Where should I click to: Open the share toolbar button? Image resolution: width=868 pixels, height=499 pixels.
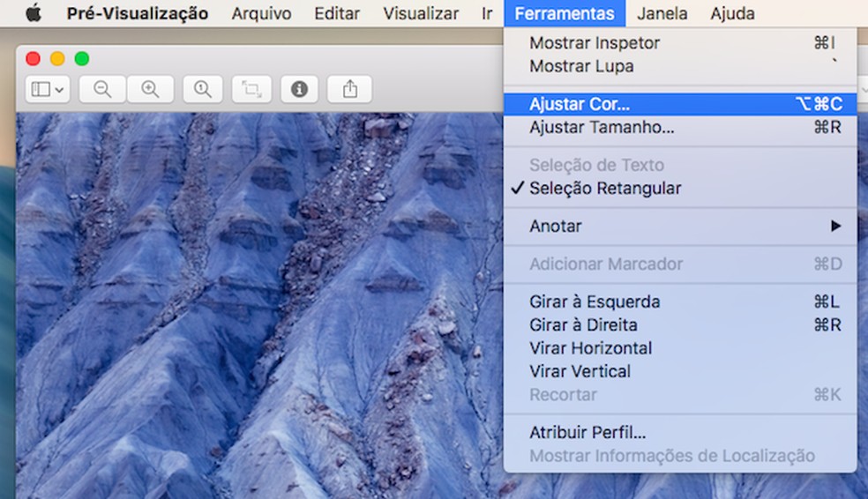click(x=350, y=89)
